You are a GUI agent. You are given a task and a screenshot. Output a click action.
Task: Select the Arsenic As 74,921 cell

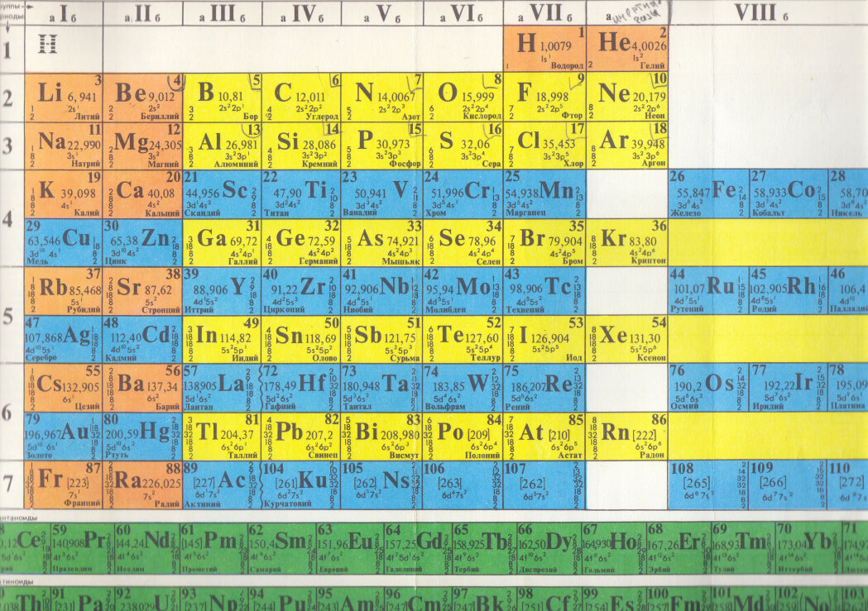[x=382, y=243]
